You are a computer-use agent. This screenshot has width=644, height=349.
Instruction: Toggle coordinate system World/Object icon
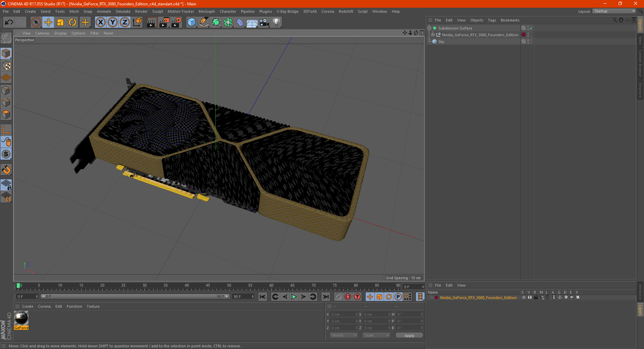coord(137,22)
